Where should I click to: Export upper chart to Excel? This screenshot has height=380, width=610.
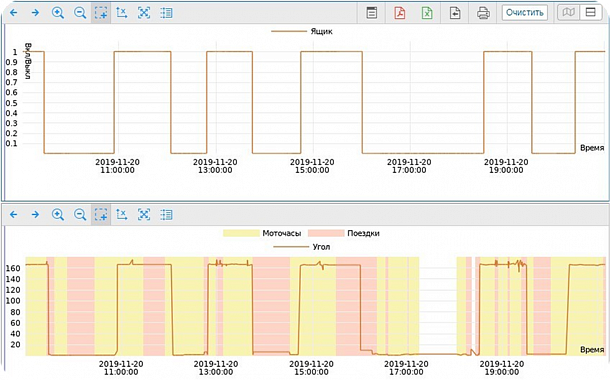tap(427, 13)
